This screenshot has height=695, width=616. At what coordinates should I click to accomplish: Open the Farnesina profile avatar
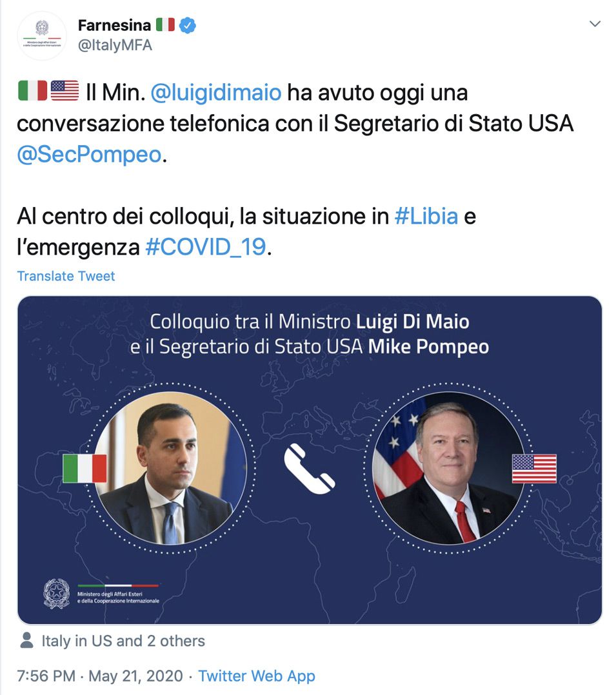click(x=42, y=35)
